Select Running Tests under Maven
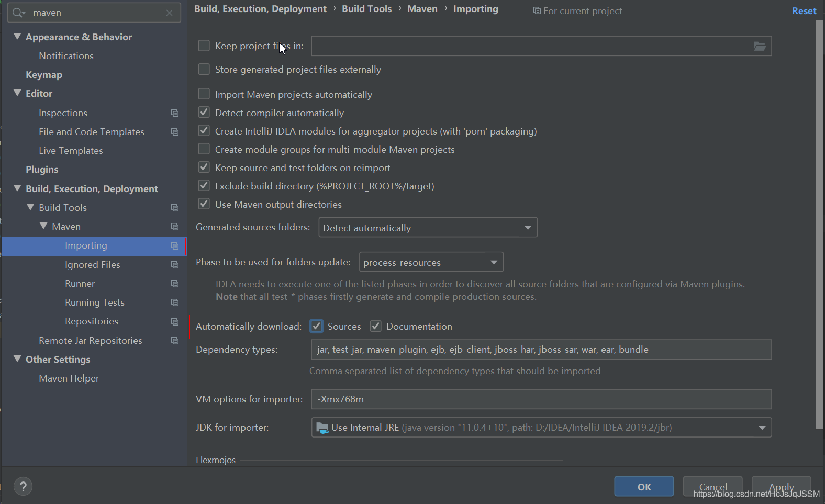Image resolution: width=825 pixels, height=504 pixels. click(95, 303)
